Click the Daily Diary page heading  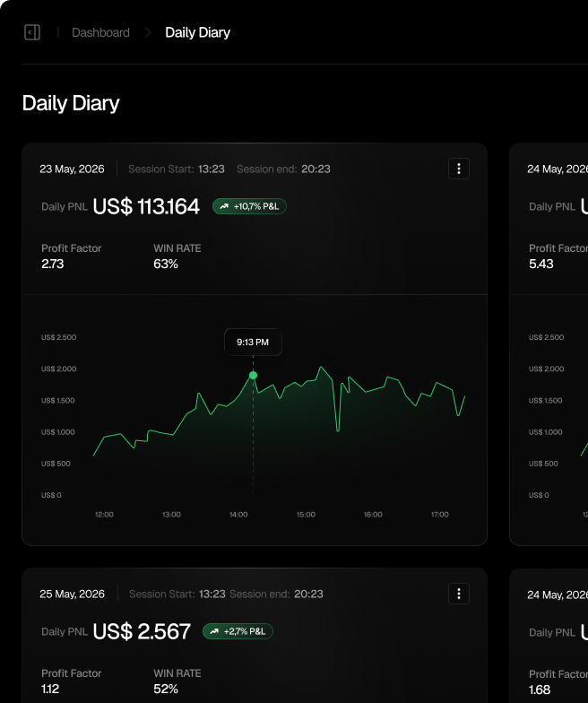pos(71,103)
